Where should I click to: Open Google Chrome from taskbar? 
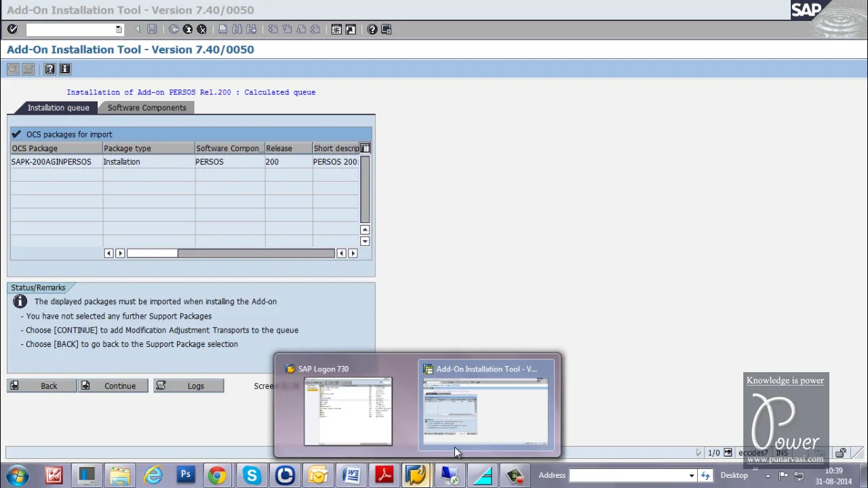coord(217,475)
